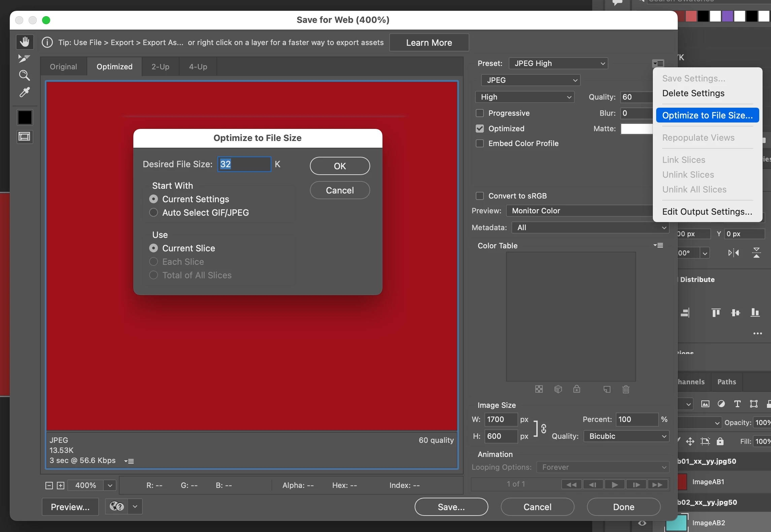Click the Learn More button

(x=429, y=43)
